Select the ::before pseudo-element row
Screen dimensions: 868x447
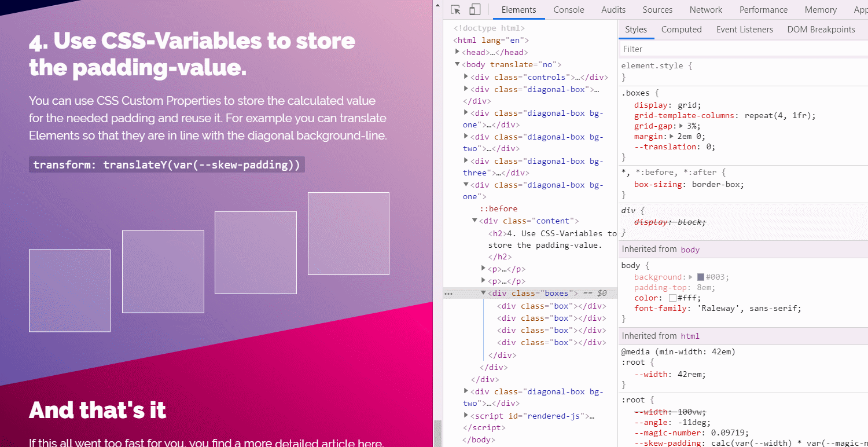point(498,208)
